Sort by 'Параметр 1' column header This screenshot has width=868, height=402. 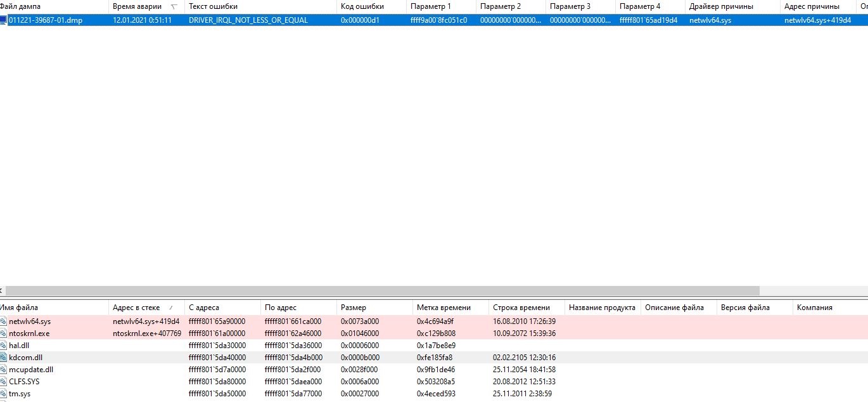coord(442,6)
